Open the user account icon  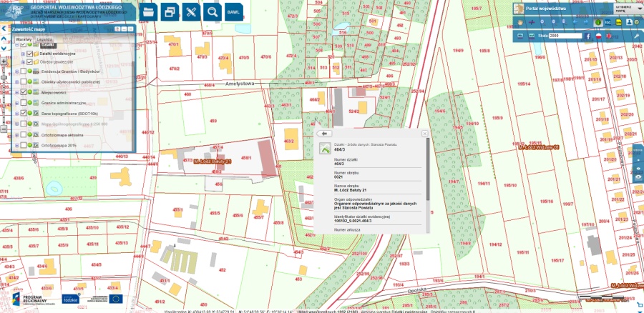point(629,22)
